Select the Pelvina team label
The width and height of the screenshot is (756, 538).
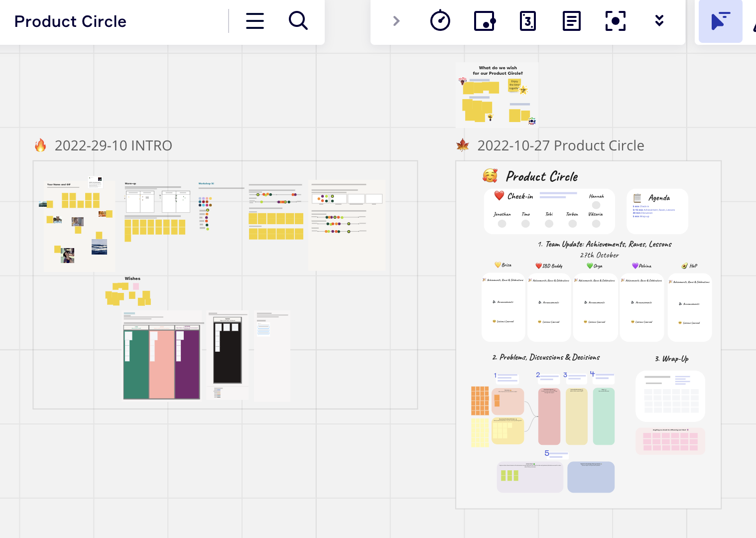[x=641, y=266]
